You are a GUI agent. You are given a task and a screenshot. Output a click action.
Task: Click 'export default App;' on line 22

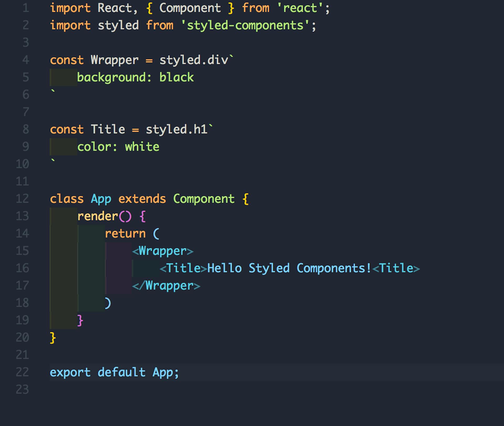pyautogui.click(x=114, y=372)
